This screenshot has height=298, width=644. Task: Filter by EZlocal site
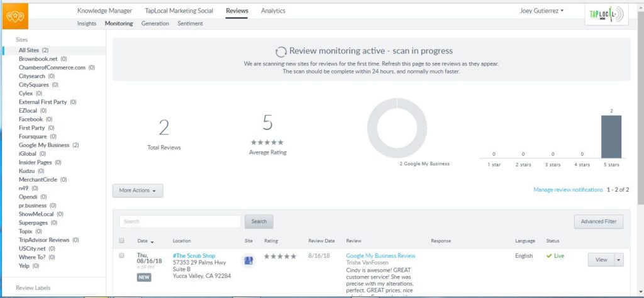pyautogui.click(x=33, y=111)
